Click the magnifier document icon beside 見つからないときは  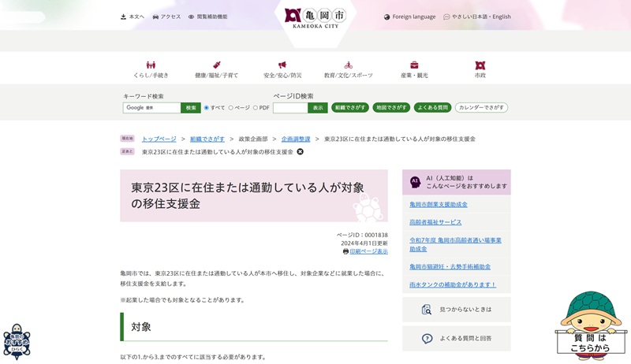[426, 310]
